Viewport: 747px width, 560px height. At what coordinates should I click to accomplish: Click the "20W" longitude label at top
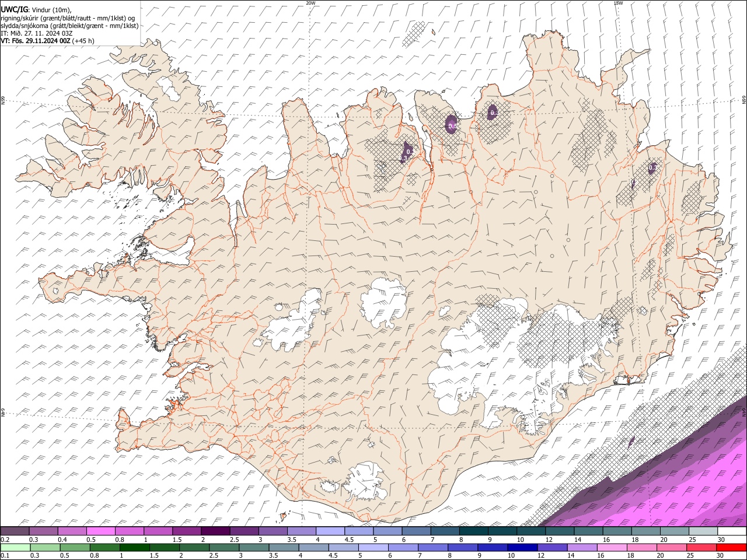point(310,3)
